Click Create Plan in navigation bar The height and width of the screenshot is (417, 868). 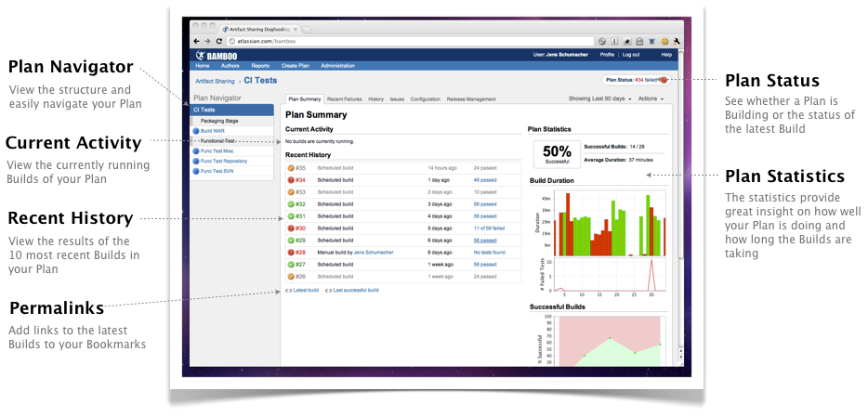click(x=295, y=66)
